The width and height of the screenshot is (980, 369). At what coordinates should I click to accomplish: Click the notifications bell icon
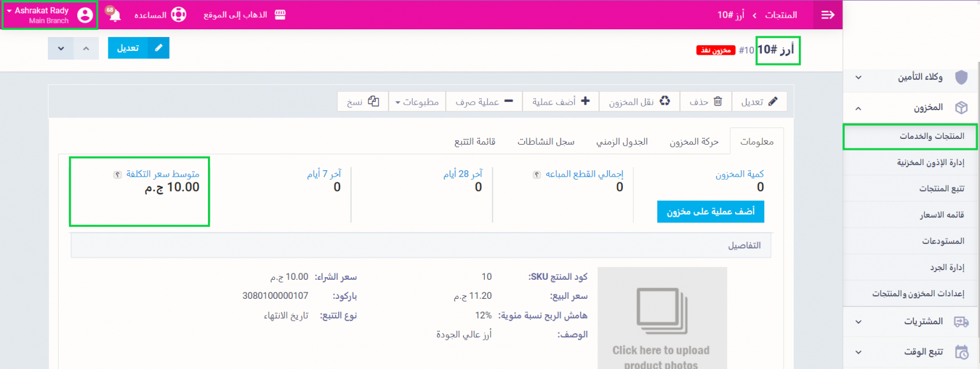[115, 15]
